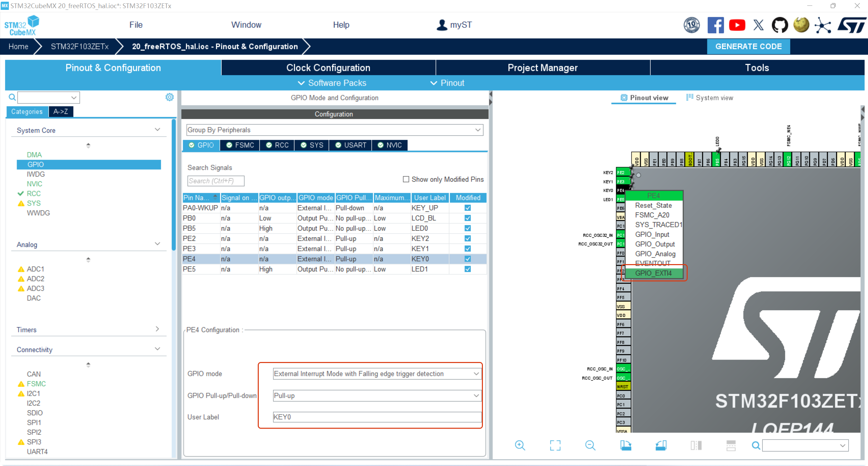Enable Show only Modified Pins checkbox
The width and height of the screenshot is (868, 466).
tap(406, 179)
